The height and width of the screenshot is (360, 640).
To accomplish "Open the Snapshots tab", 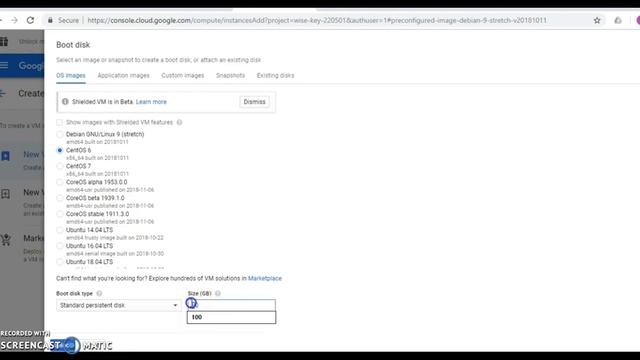I will click(230, 76).
